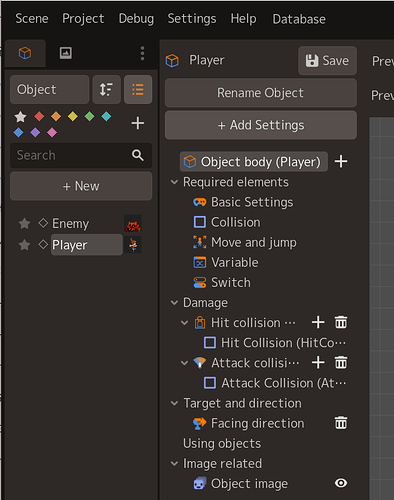This screenshot has height=500, width=394.
Task: Pick the teal diamond color tag
Action: point(106,116)
